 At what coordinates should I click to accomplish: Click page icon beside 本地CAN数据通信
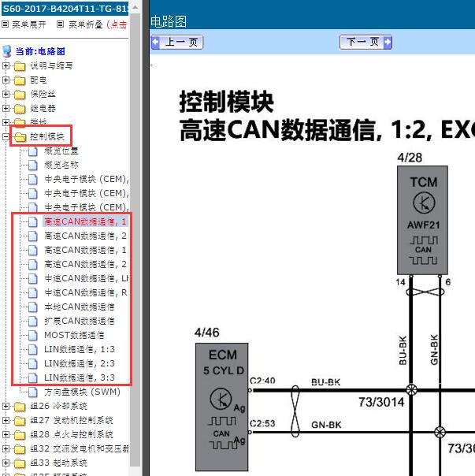pyautogui.click(x=33, y=307)
